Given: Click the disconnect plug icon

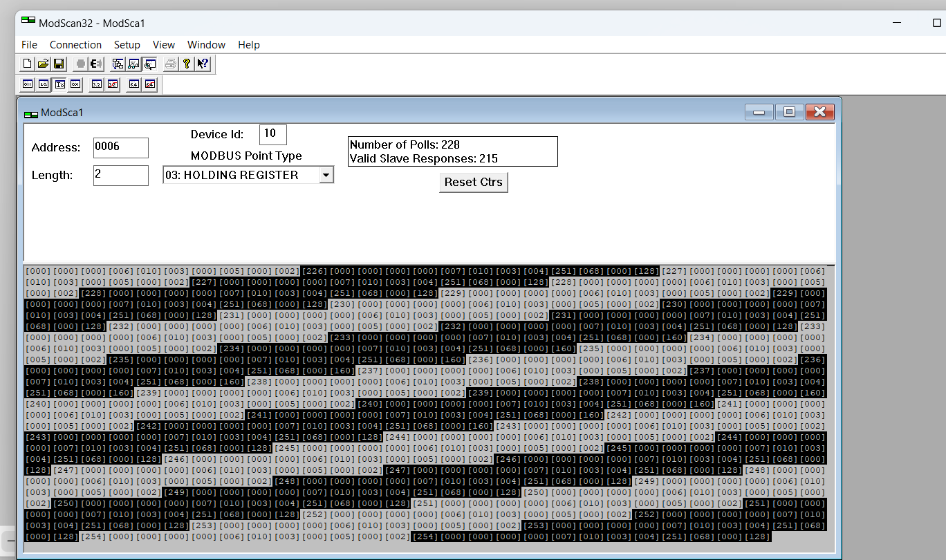Looking at the screenshot, I should tap(96, 64).
